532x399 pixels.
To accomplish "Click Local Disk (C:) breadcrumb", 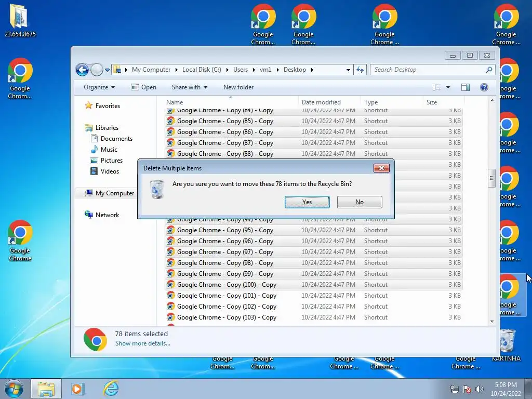I will click(202, 70).
